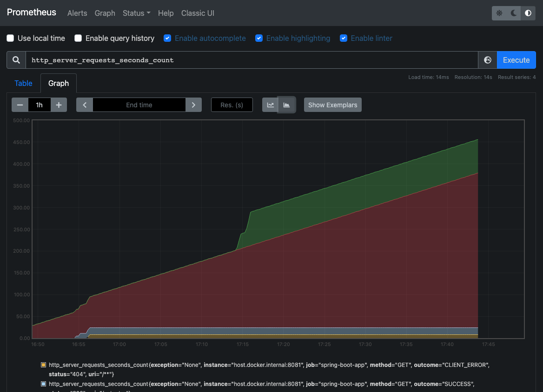Image resolution: width=543 pixels, height=392 pixels.
Task: Move end time forward with right chevron
Action: [x=193, y=105]
